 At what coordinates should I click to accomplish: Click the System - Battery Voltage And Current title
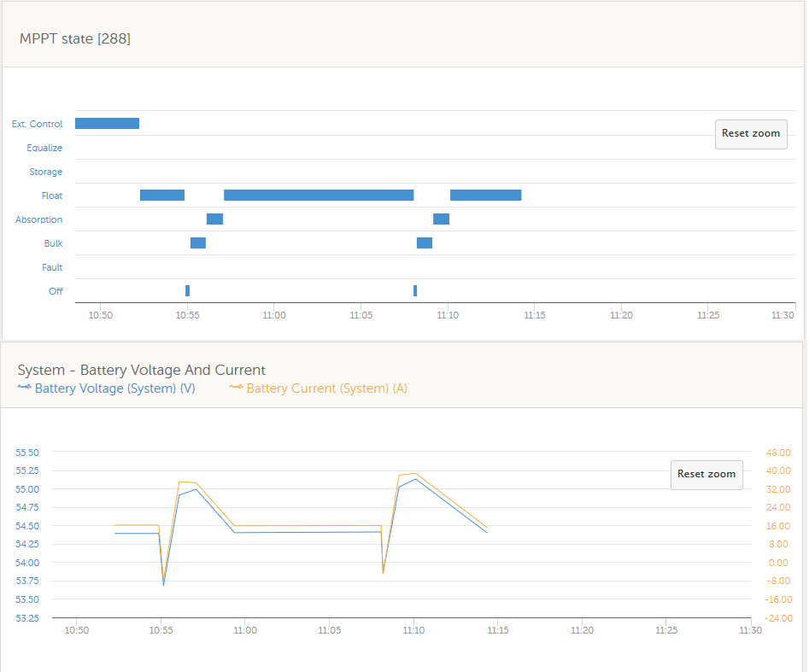(x=142, y=371)
